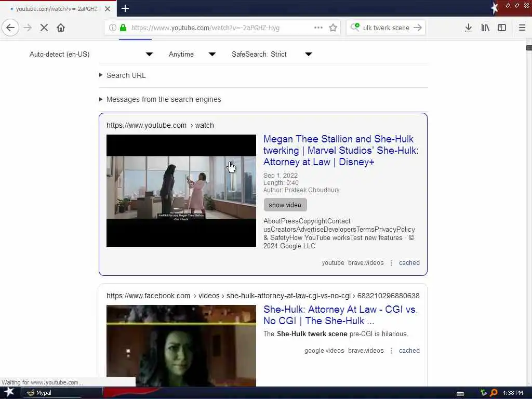Open the Auto-detect (en-US) language dropdown
The image size is (532, 399).
point(91,54)
